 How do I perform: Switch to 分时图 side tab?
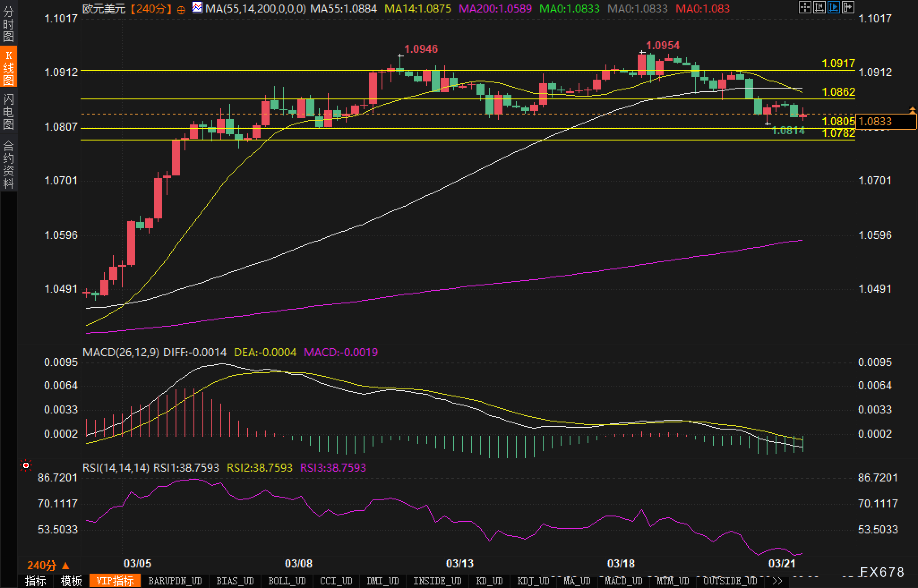coord(9,24)
